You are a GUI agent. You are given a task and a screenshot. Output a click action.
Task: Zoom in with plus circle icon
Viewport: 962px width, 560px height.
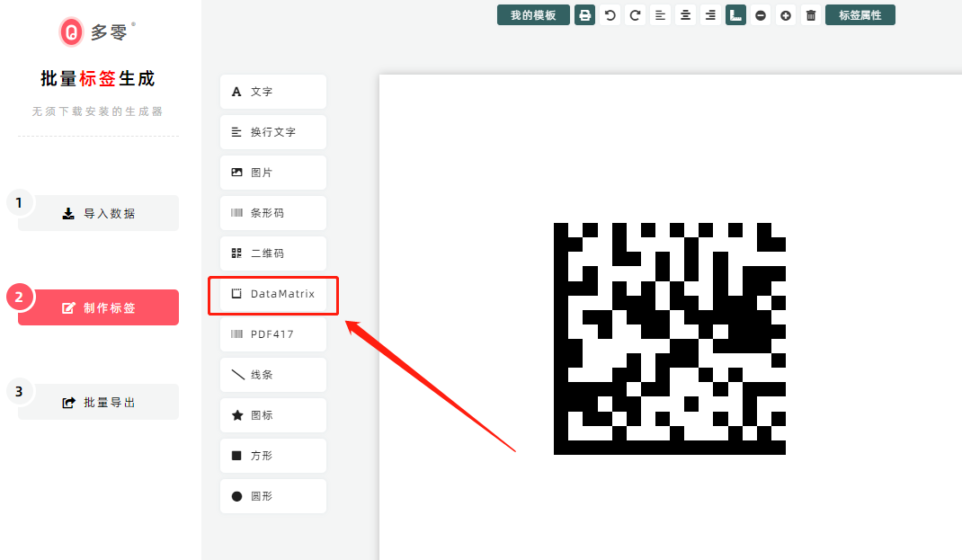point(786,15)
